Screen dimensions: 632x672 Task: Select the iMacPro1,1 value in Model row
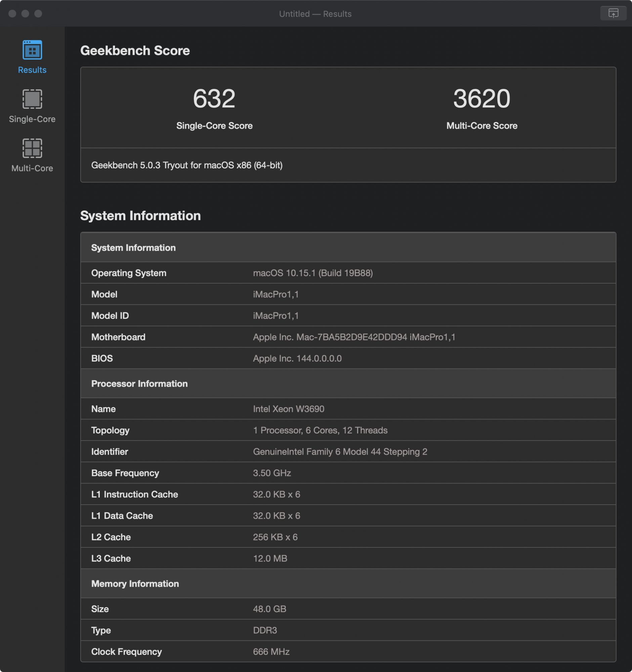[276, 294]
